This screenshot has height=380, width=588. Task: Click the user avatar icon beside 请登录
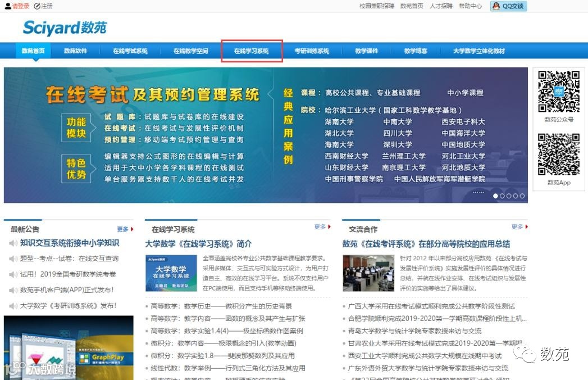tap(7, 6)
